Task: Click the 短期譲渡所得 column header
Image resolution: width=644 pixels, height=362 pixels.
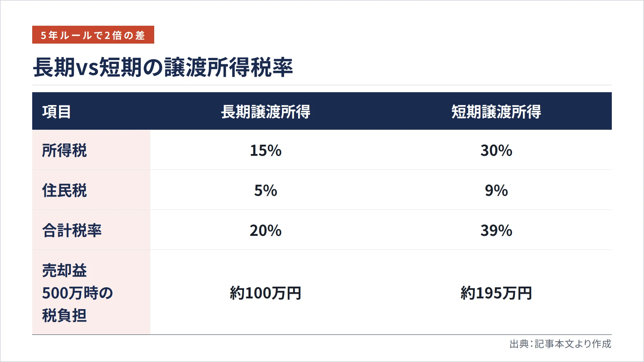Action: click(x=496, y=111)
